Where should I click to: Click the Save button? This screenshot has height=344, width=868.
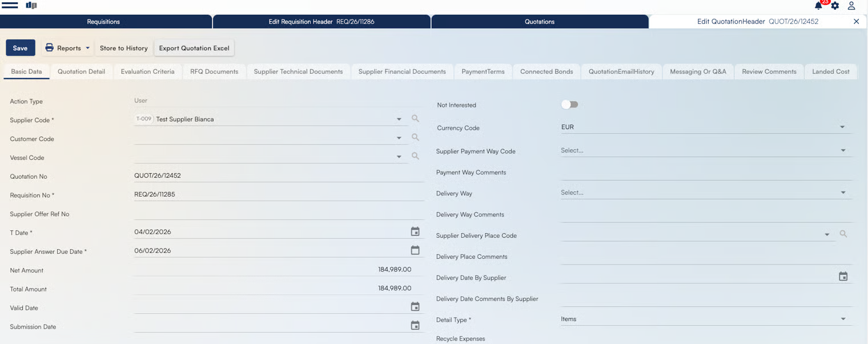point(21,48)
